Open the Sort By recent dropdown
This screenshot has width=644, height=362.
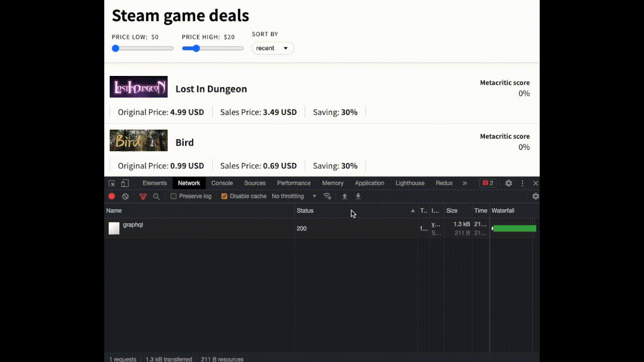(x=273, y=48)
